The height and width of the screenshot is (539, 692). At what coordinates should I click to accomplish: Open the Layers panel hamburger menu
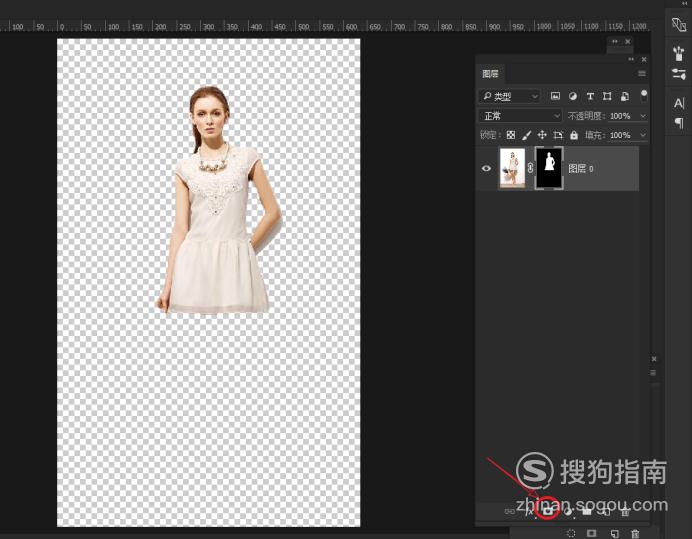[642, 73]
